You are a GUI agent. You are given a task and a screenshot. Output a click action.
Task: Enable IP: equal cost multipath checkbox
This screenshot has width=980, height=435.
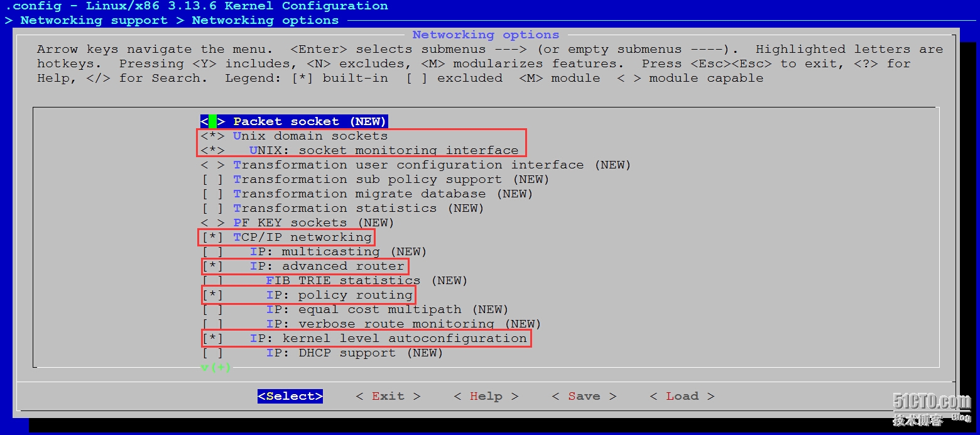(x=212, y=309)
